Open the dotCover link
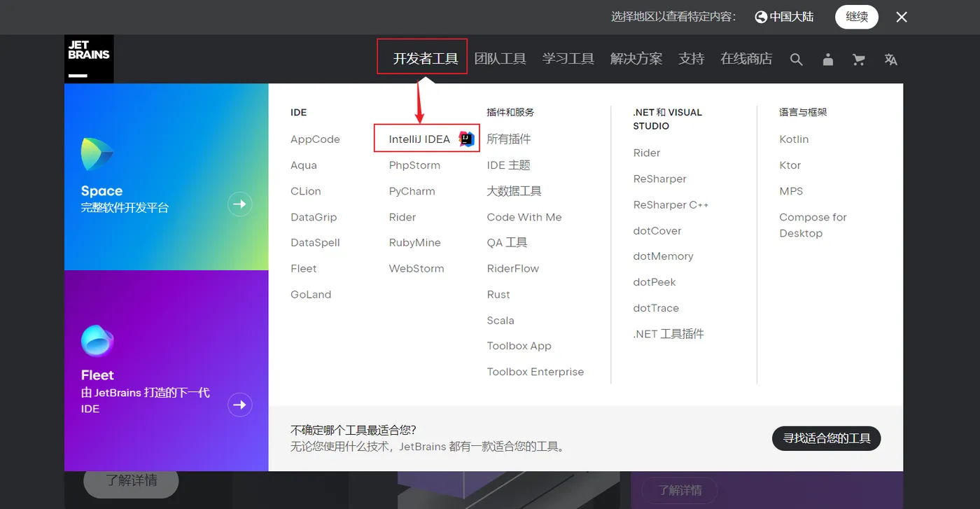The width and height of the screenshot is (980, 509). coord(657,231)
